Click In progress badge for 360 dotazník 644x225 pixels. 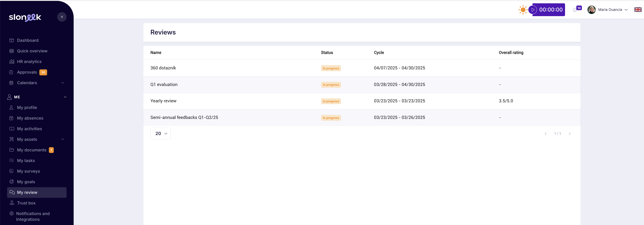(331, 69)
